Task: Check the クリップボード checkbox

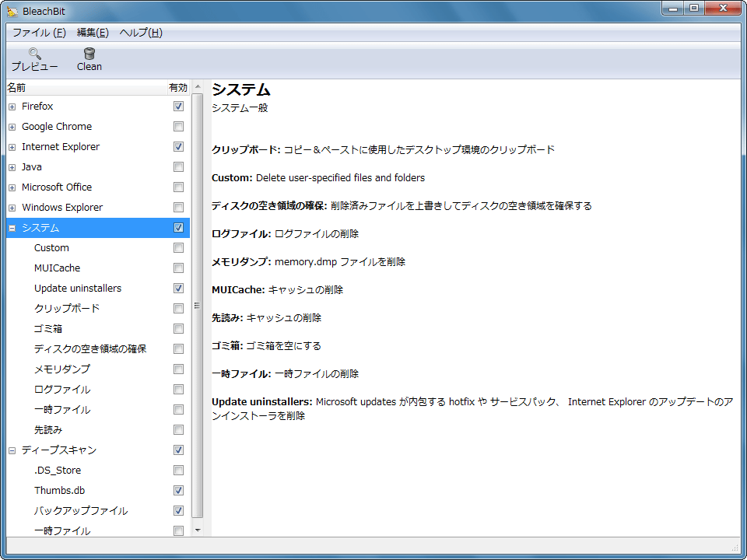Action: [x=179, y=309]
